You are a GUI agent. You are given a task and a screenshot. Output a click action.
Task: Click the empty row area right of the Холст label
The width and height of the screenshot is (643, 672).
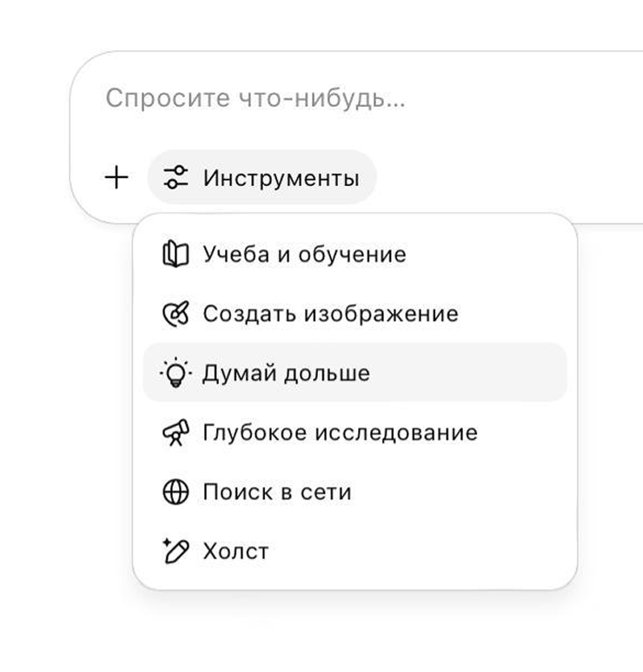(418, 550)
